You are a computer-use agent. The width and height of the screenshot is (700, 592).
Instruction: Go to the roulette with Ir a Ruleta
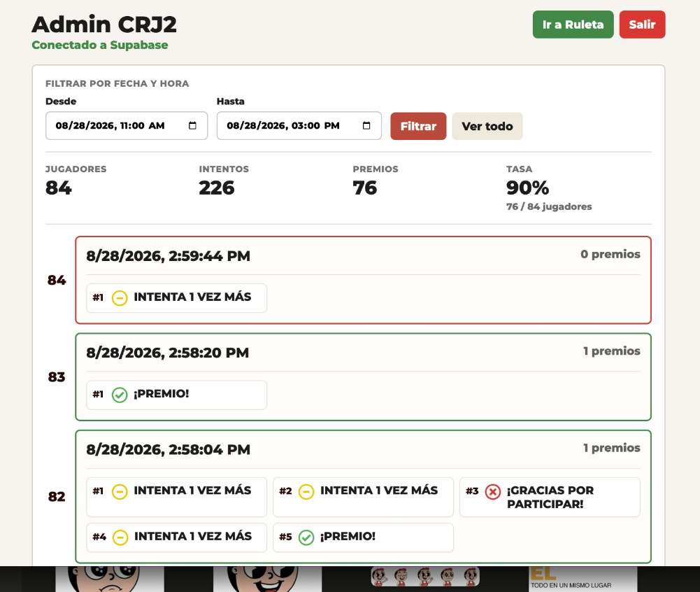click(x=573, y=24)
